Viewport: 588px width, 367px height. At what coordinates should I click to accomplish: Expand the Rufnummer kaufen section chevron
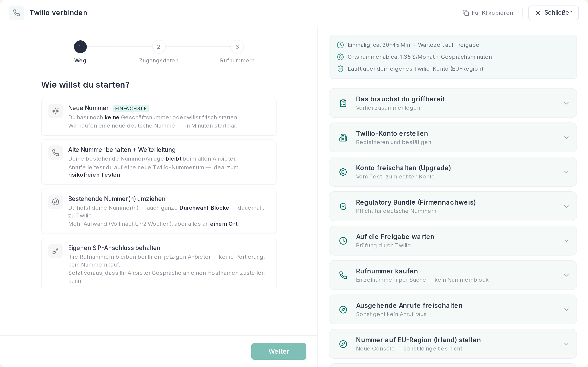point(566,275)
